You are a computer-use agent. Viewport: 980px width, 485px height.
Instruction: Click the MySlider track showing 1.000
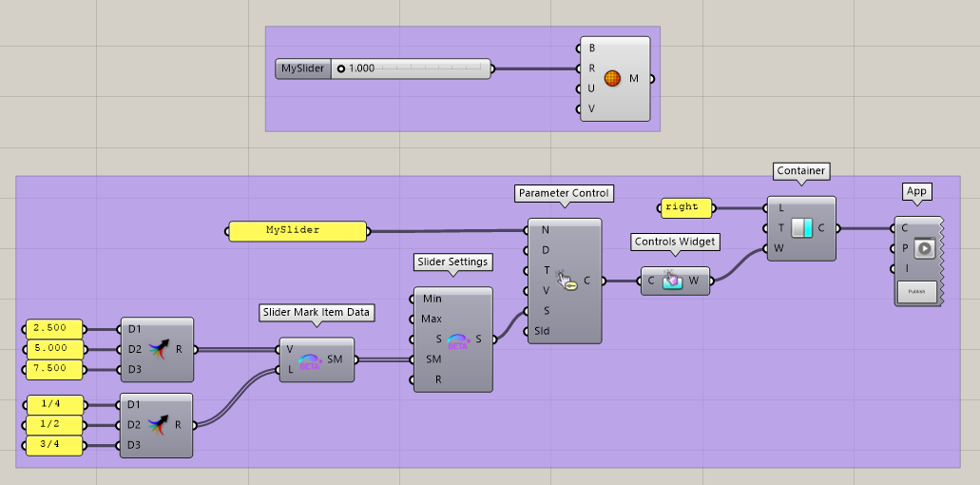click(411, 68)
